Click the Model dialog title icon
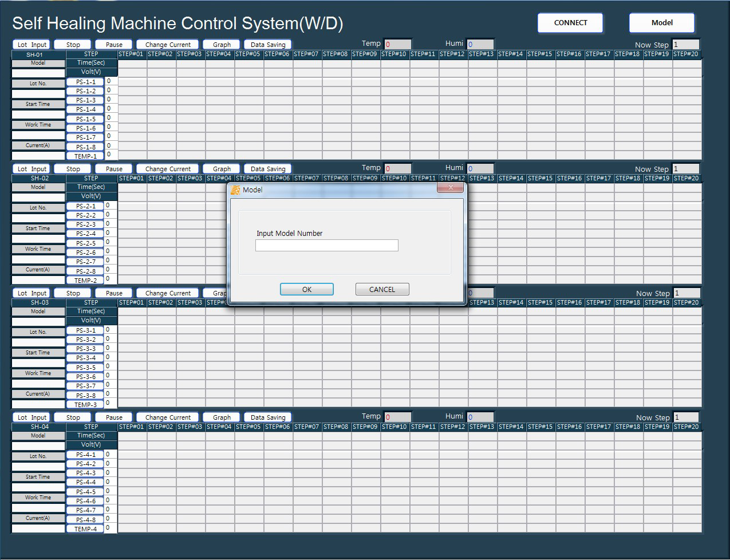The height and width of the screenshot is (560, 730). point(235,190)
